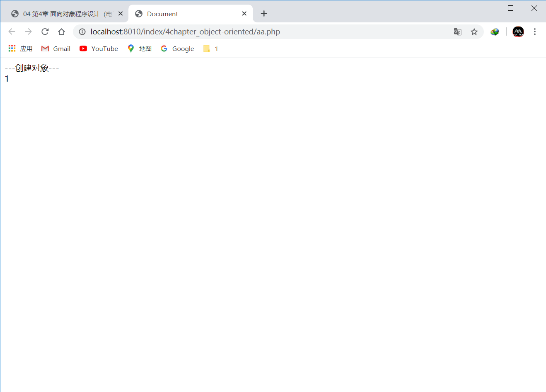Open the Chrome three-dot menu
Image resolution: width=546 pixels, height=392 pixels.
coord(535,31)
